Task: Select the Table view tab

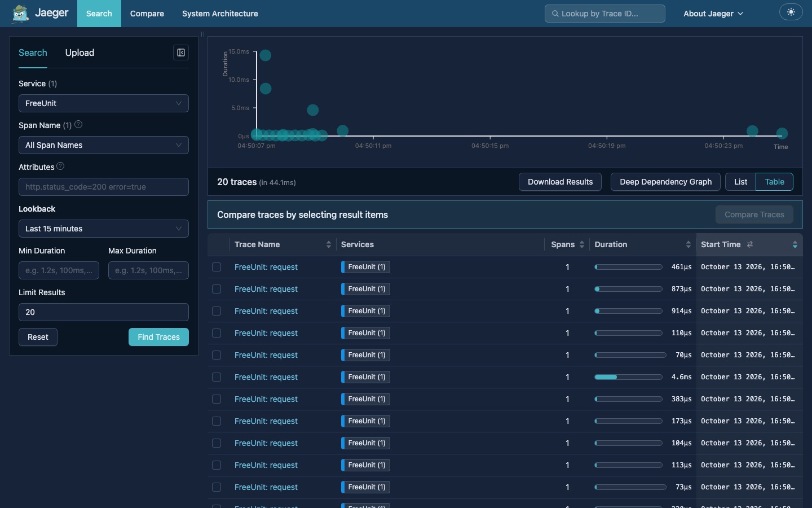Action: [774, 182]
